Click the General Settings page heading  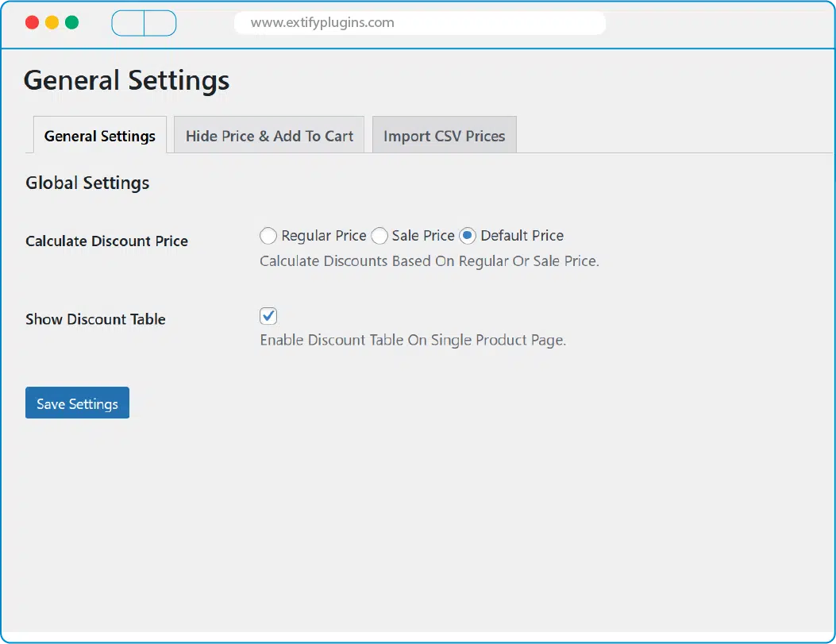tap(126, 80)
